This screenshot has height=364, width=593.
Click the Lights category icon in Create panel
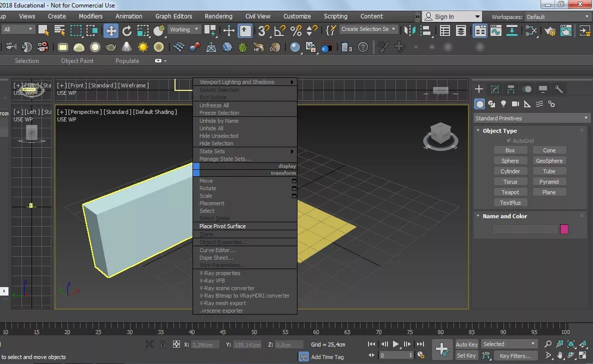(503, 104)
